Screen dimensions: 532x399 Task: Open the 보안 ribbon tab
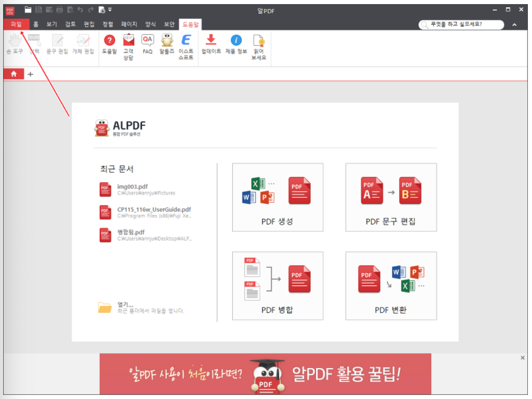pos(169,24)
